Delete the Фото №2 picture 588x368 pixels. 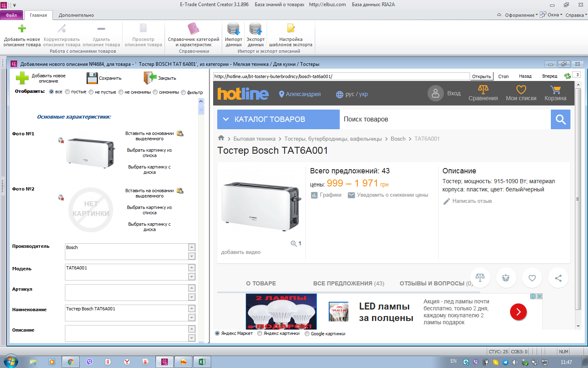tap(61, 197)
